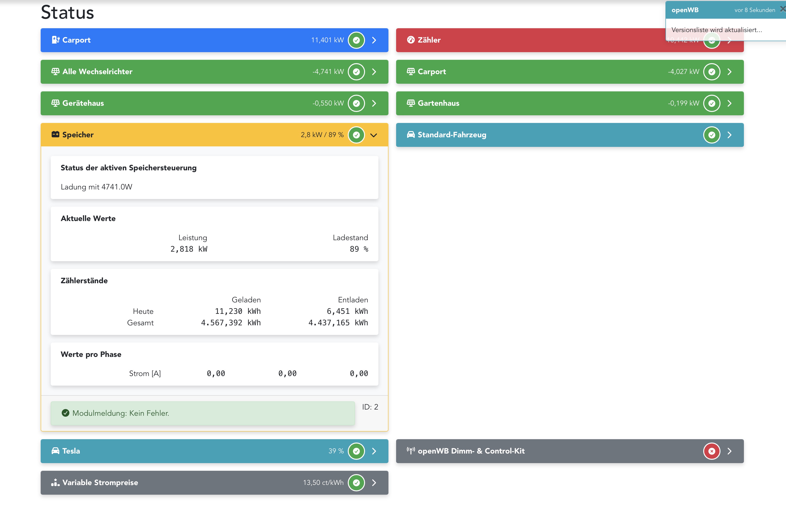Screen dimensions: 786x532
Task: Click the openWB notification message text
Action: point(716,30)
